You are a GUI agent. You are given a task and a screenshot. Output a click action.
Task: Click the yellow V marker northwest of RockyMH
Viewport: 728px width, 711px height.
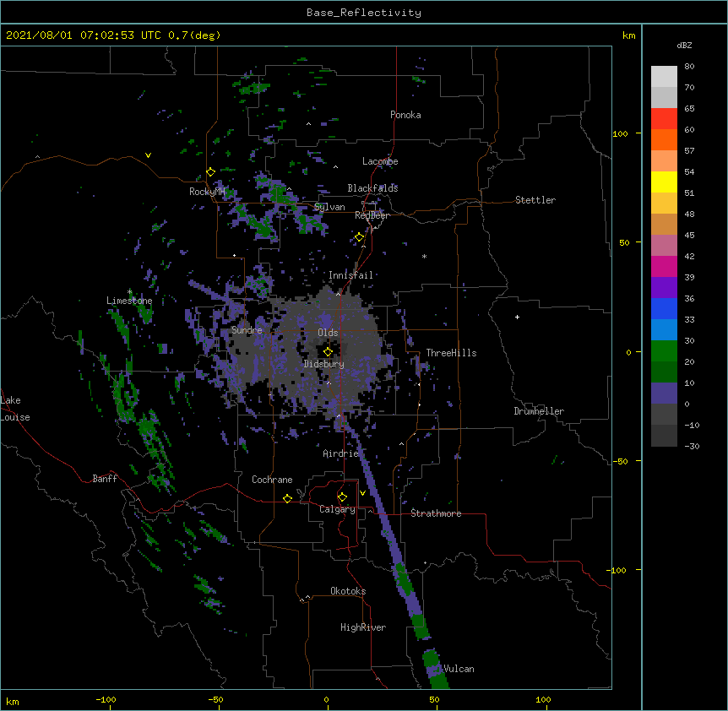click(148, 155)
